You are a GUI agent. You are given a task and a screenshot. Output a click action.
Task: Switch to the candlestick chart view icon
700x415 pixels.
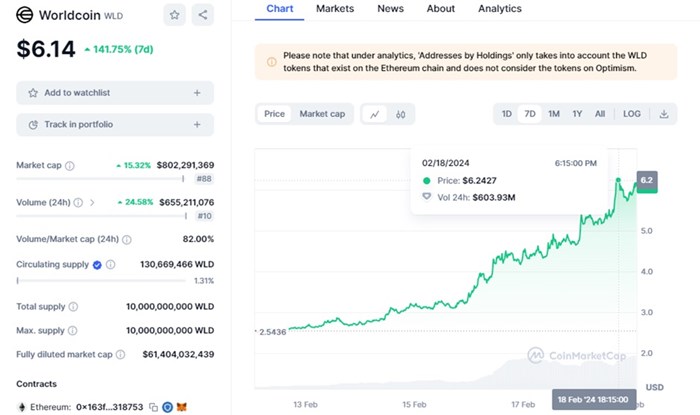click(400, 114)
